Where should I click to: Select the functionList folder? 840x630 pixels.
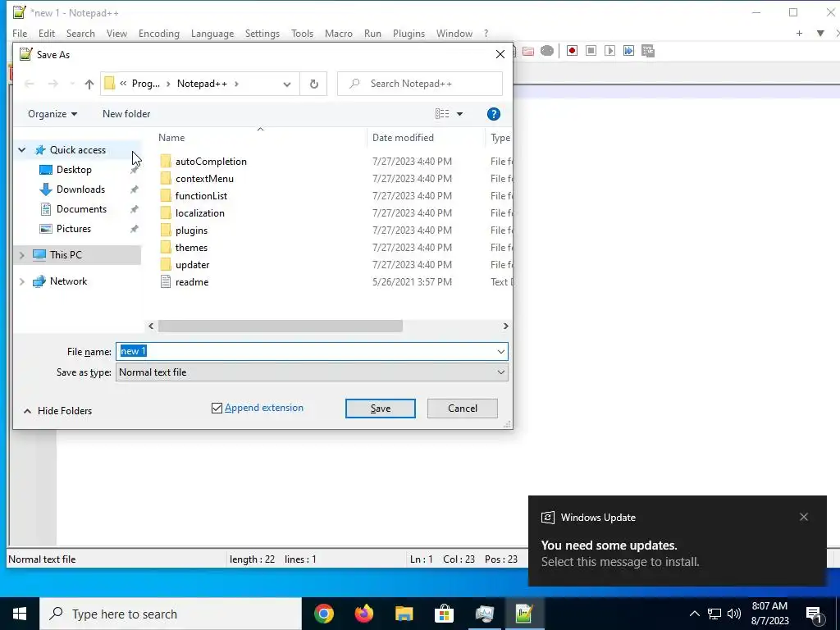(x=201, y=195)
